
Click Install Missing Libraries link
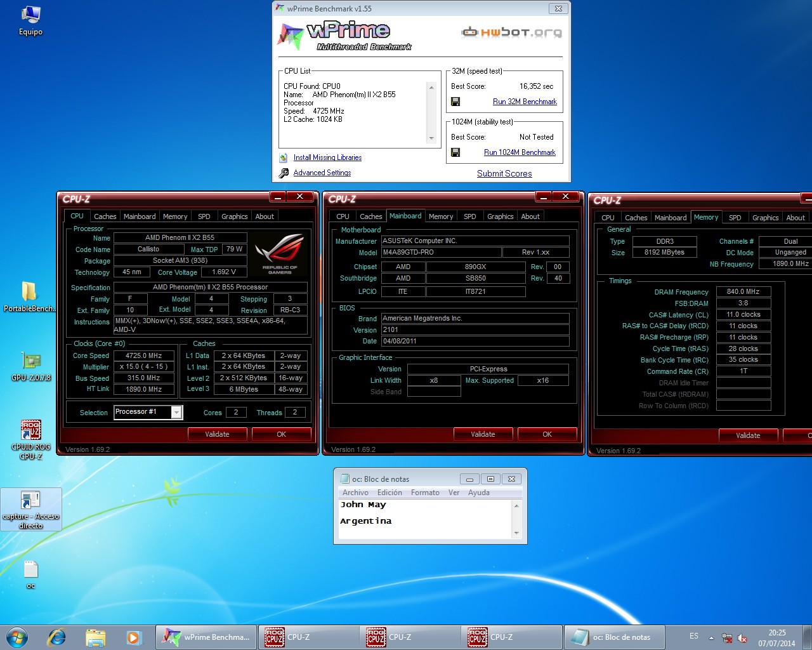click(x=327, y=157)
